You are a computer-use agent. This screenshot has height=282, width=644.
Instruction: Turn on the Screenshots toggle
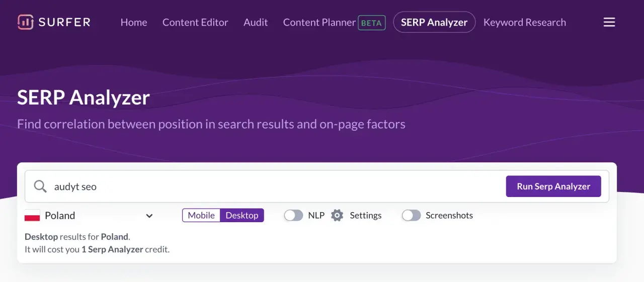[x=411, y=216]
